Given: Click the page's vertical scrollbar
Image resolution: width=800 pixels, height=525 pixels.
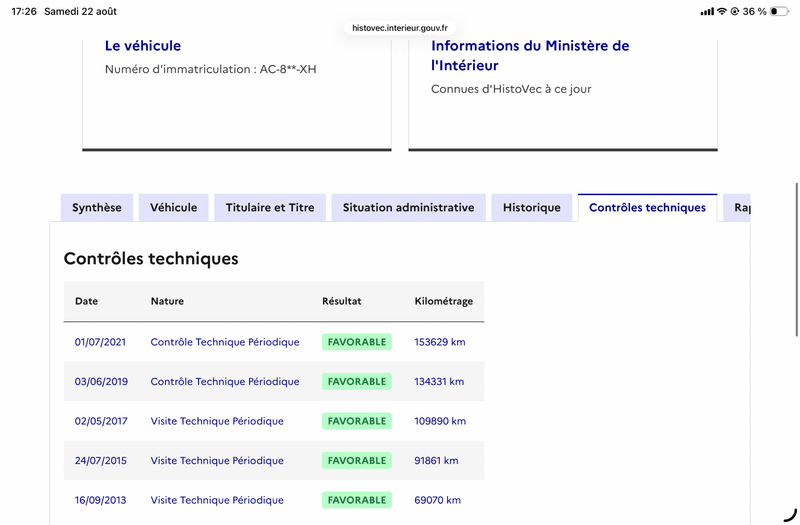Looking at the screenshot, I should coord(796,260).
